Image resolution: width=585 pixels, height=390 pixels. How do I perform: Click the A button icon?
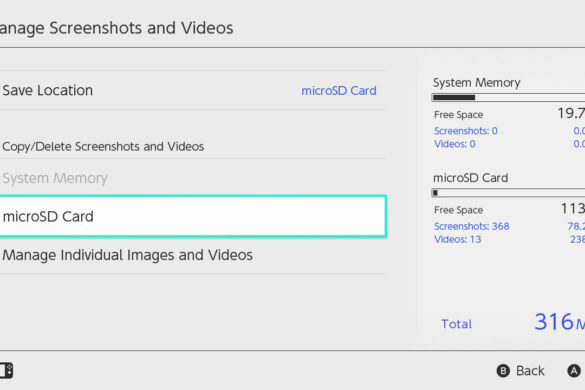(574, 371)
